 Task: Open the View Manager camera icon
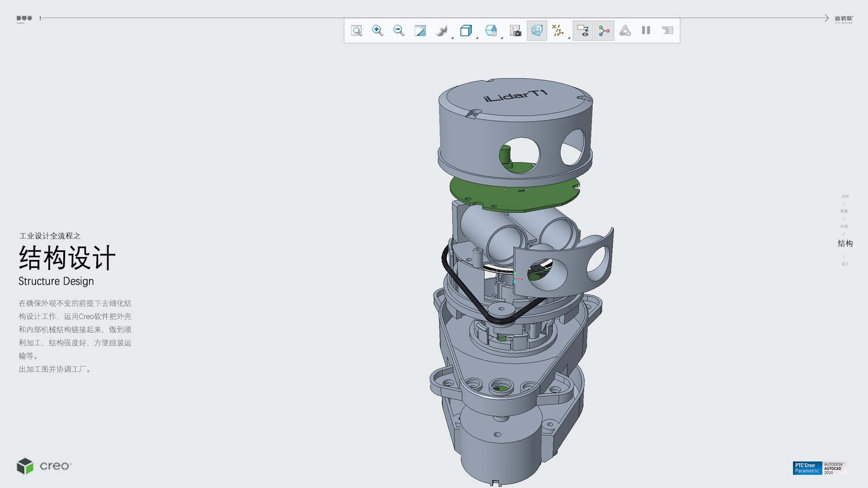pyautogui.click(x=515, y=31)
